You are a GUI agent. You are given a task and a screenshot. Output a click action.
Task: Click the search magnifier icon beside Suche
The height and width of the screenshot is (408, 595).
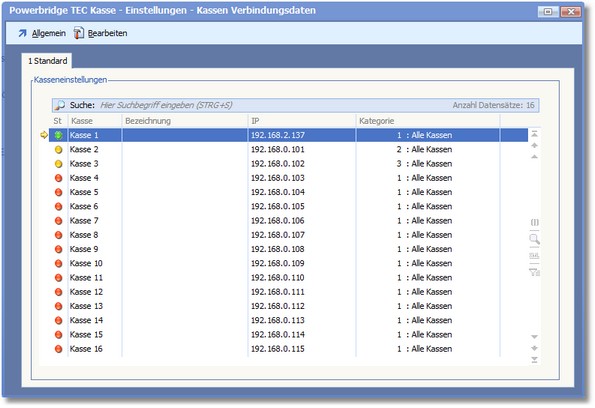[60, 106]
